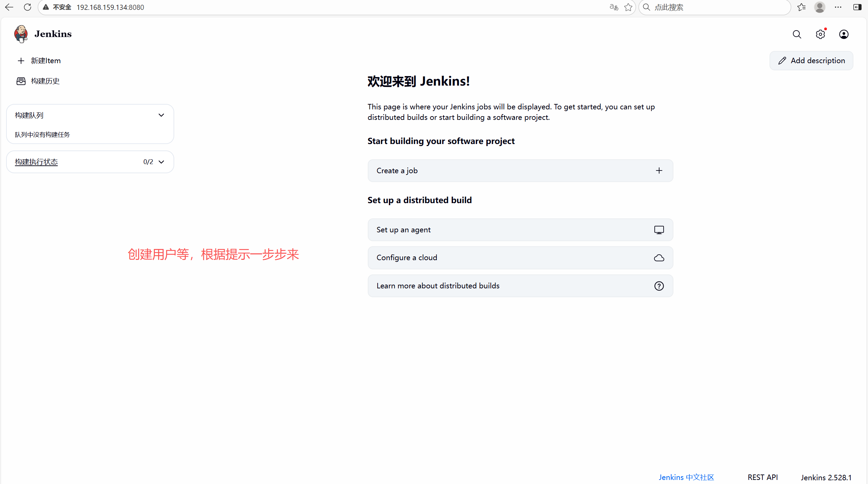Click the Jenkins logo icon
Viewport: 868px width, 484px height.
[x=21, y=34]
